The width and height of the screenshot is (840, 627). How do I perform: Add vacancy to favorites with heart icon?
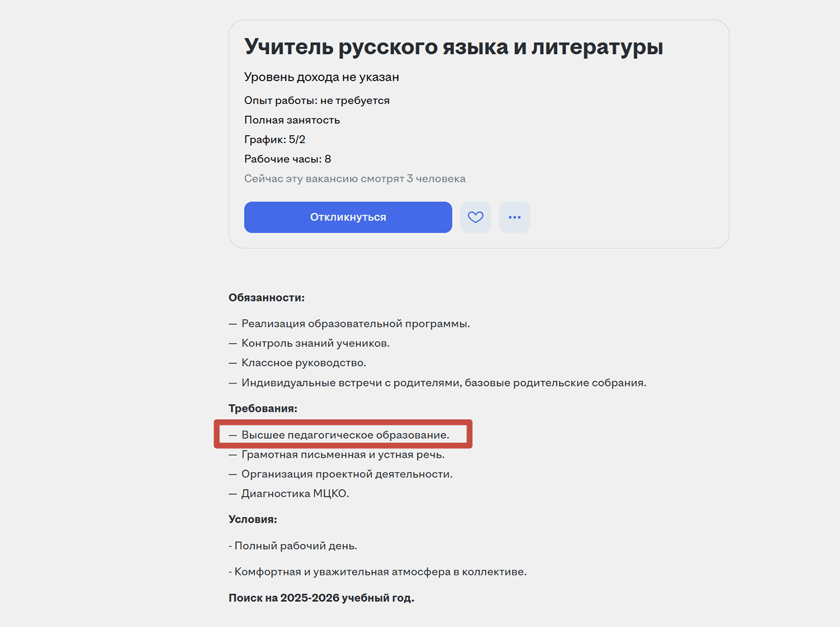(476, 217)
